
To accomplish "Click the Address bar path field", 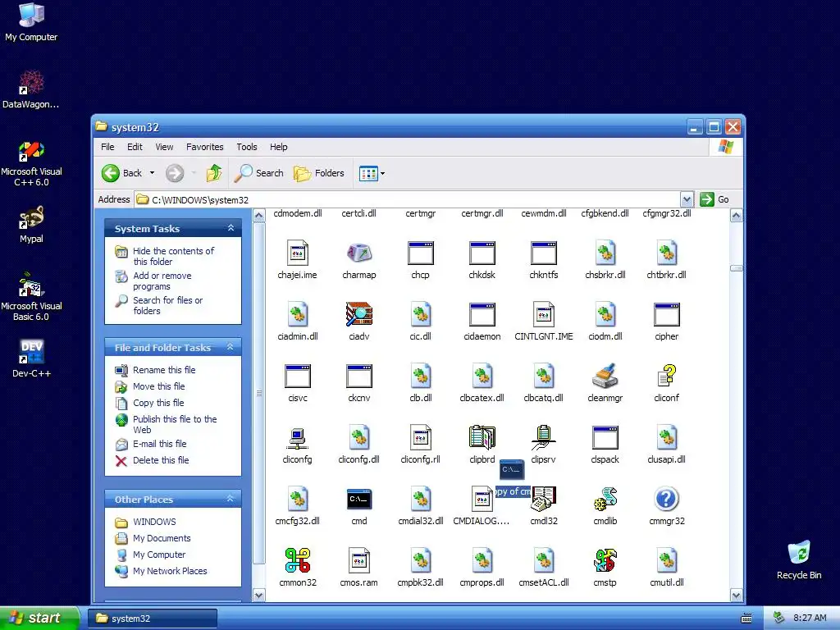I will [x=407, y=200].
